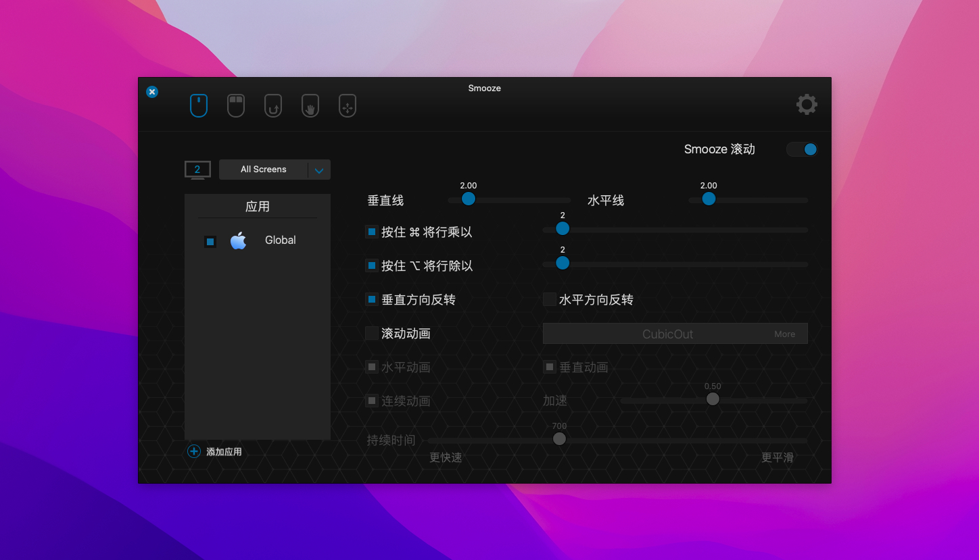This screenshot has height=560, width=979.
Task: Uncheck the 垂直方向反转 checkbox
Action: [x=372, y=299]
